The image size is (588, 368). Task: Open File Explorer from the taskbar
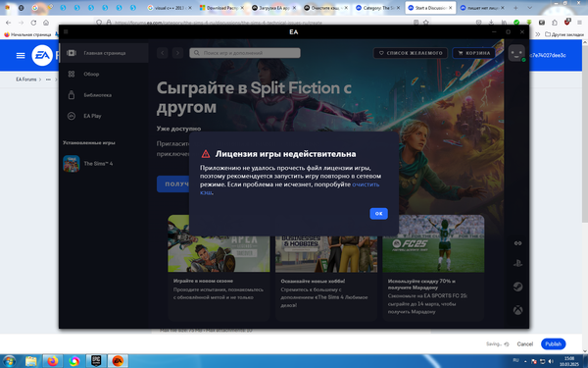[31, 361]
